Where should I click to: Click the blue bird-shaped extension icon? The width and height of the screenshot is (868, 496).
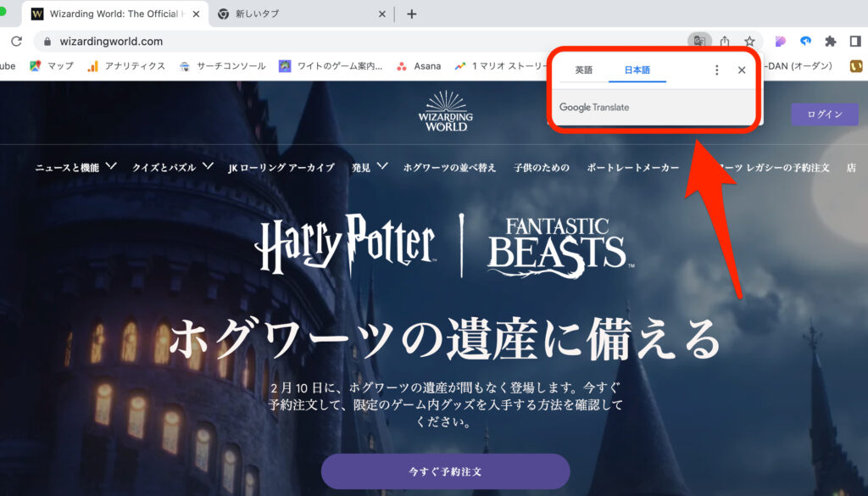805,41
